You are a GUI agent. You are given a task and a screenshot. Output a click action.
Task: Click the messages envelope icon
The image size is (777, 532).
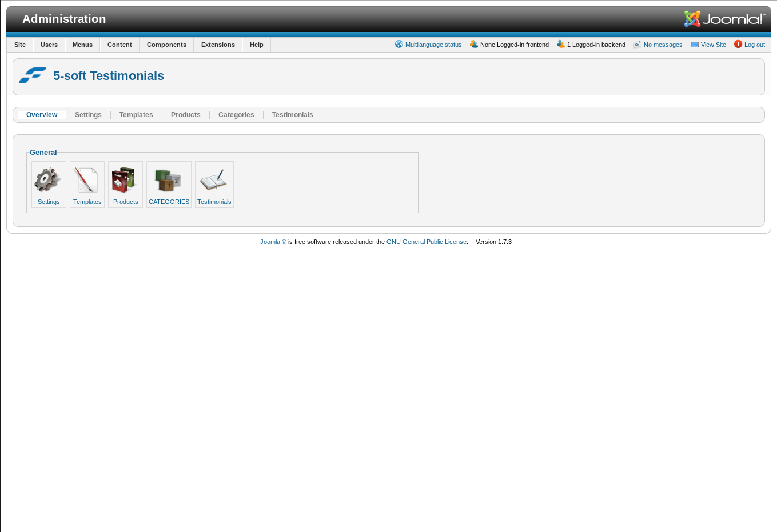click(637, 44)
